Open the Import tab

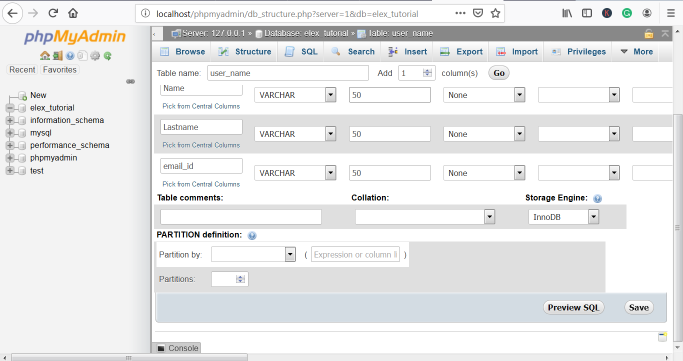(x=517, y=51)
